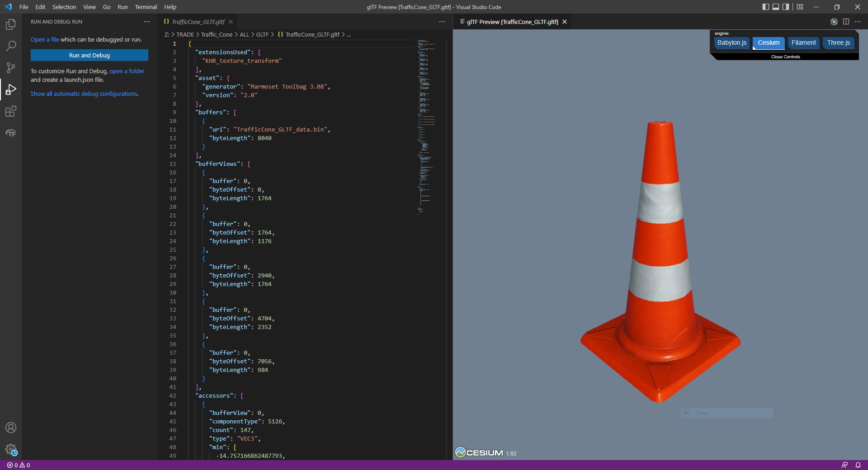Image resolution: width=868 pixels, height=470 pixels.
Task: Click 'Show all automatic debug configurations' link
Action: (x=84, y=94)
